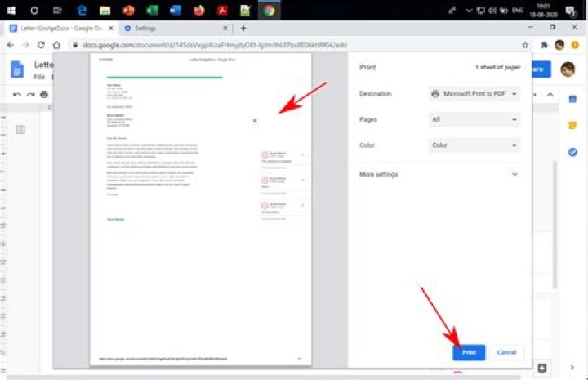Open the Google Docs home icon
The image size is (588, 380).
point(17,70)
